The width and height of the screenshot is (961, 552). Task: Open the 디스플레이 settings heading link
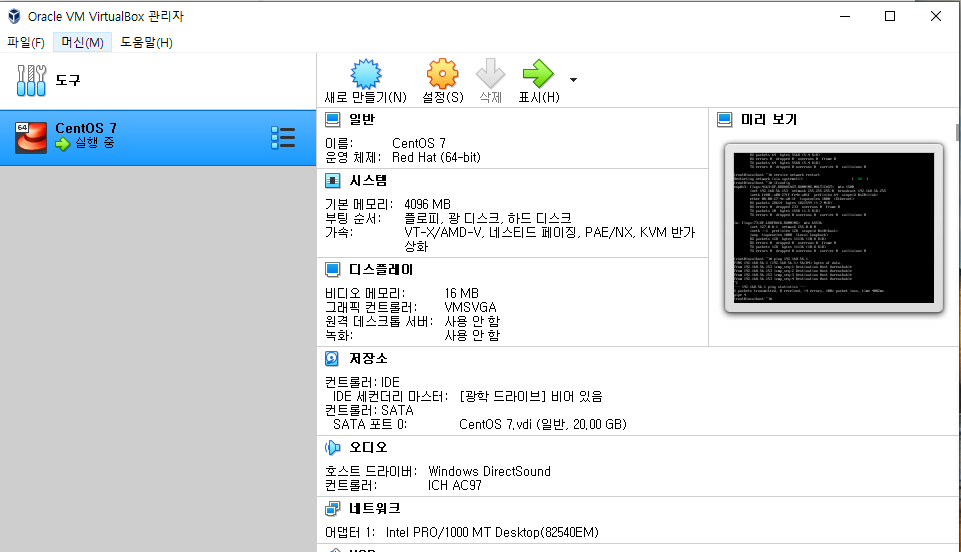(381, 269)
